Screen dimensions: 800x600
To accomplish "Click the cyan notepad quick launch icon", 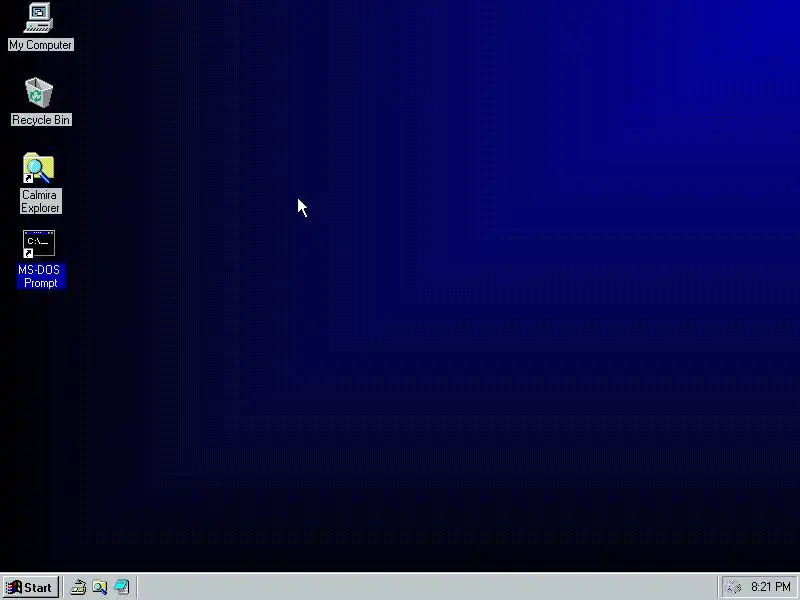I will (x=121, y=587).
